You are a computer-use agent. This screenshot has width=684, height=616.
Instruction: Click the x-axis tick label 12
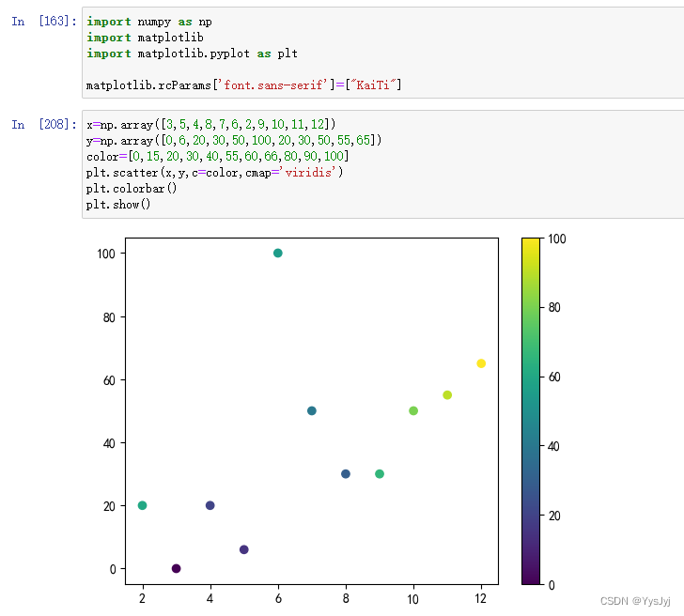click(x=480, y=598)
